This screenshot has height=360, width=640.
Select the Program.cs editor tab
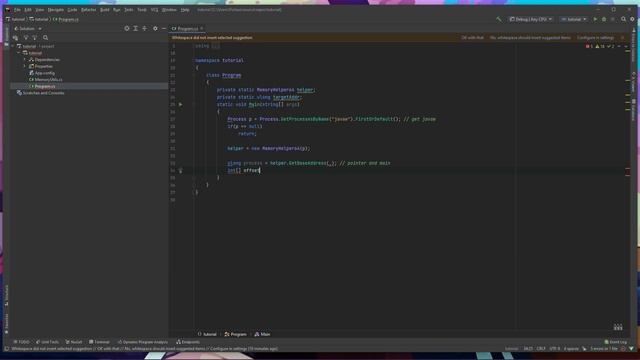[x=187, y=29]
